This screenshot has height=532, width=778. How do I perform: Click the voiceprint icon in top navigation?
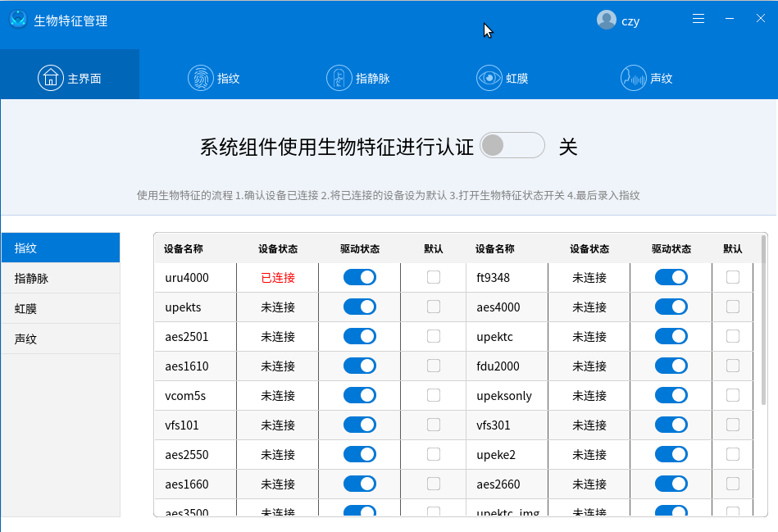[x=634, y=78]
